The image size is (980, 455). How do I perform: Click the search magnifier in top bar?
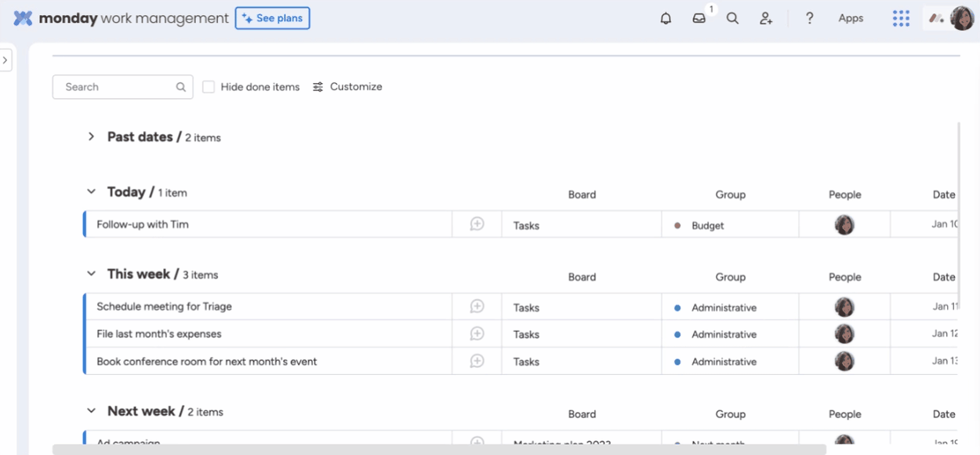732,19
